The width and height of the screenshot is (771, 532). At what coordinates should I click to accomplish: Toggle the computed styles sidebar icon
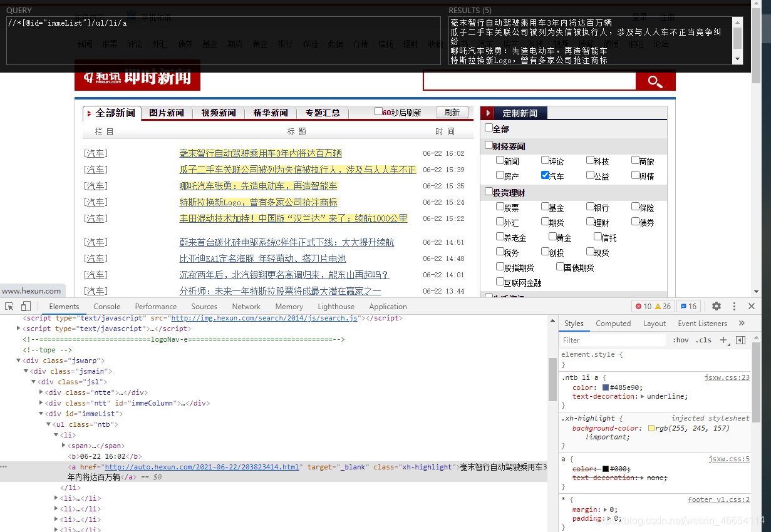[740, 340]
